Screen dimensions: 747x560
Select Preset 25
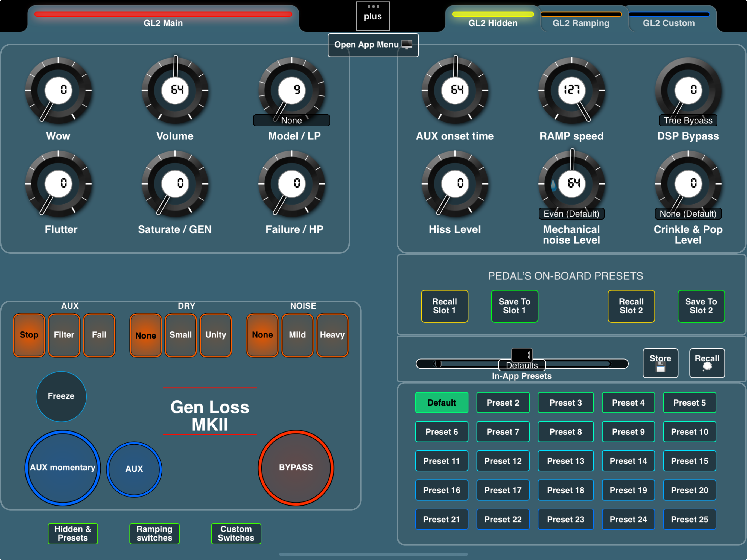(x=690, y=519)
